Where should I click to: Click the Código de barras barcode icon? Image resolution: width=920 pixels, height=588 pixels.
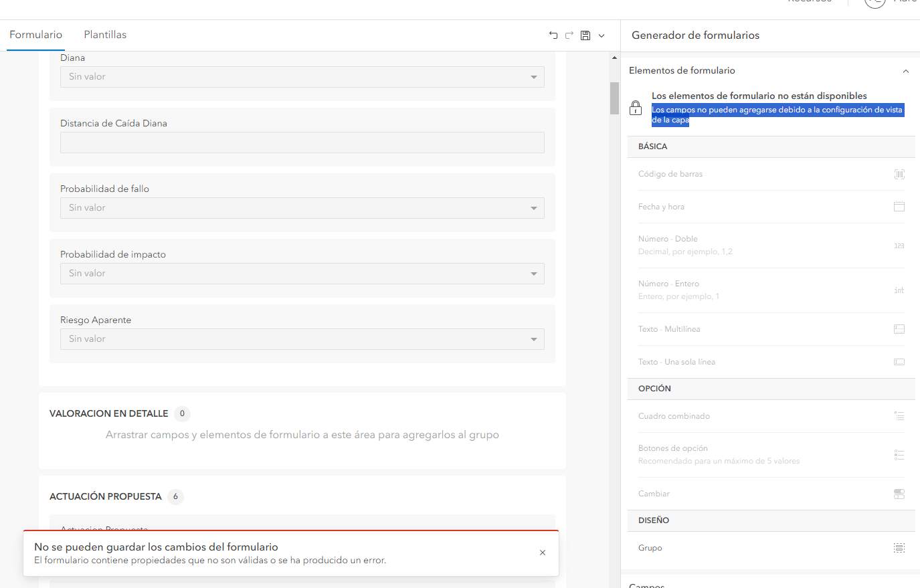point(899,174)
